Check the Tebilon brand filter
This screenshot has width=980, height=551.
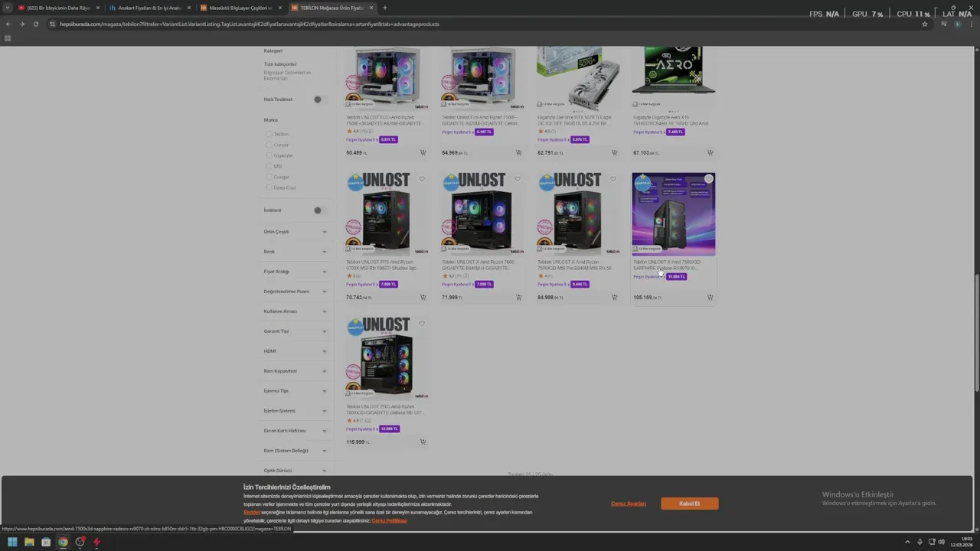(269, 134)
